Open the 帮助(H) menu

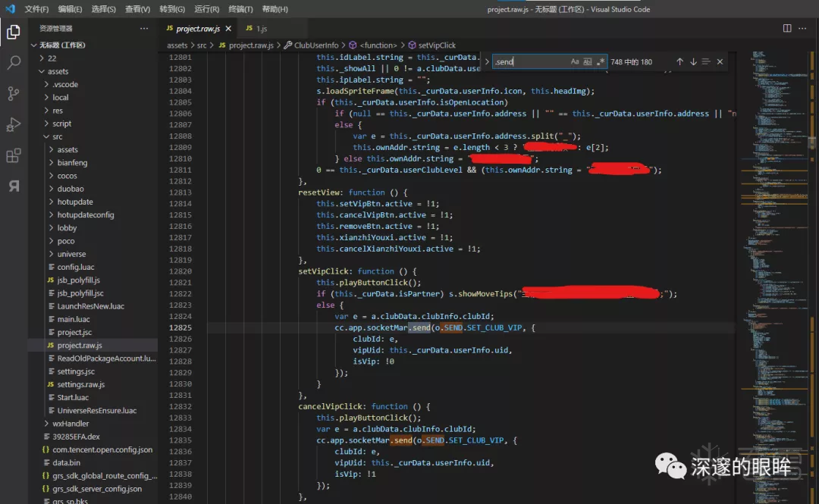tap(275, 9)
